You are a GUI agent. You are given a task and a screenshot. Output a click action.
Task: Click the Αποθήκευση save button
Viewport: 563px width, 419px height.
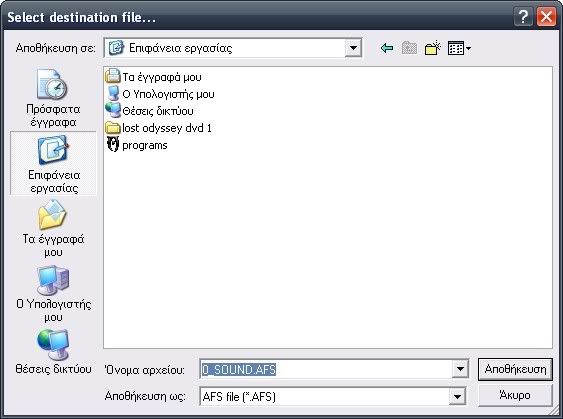(x=515, y=369)
